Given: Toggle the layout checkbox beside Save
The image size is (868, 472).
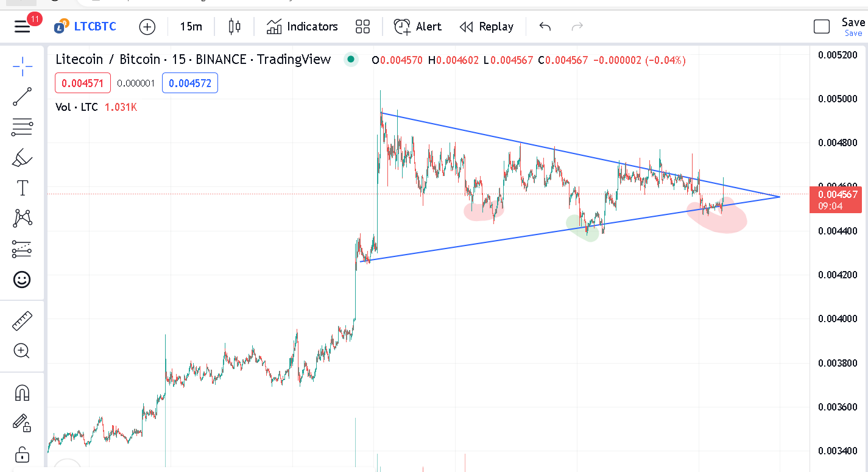Looking at the screenshot, I should tap(822, 27).
